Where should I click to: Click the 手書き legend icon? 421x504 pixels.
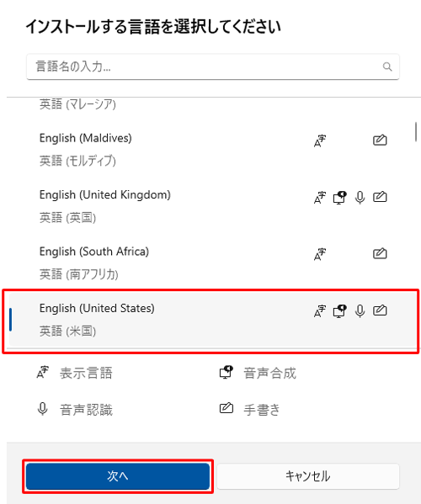(226, 408)
